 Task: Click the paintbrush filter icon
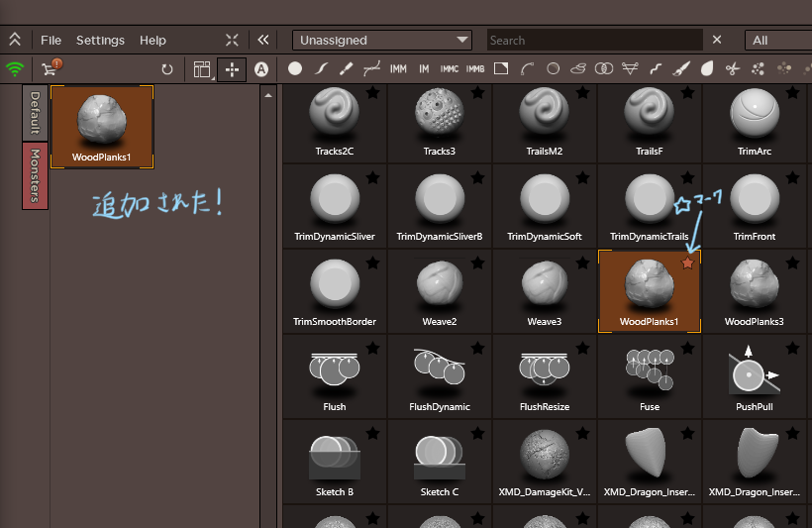point(681,68)
